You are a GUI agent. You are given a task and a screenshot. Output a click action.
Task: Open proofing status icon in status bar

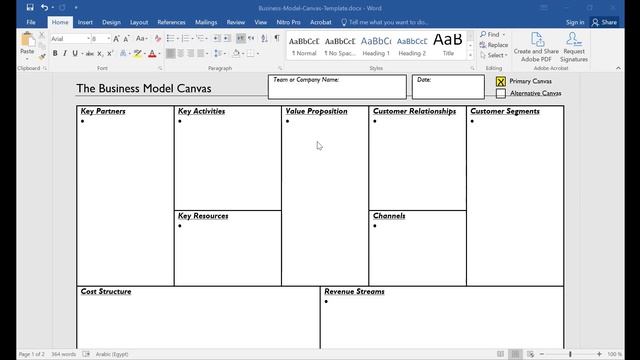pos(86,354)
